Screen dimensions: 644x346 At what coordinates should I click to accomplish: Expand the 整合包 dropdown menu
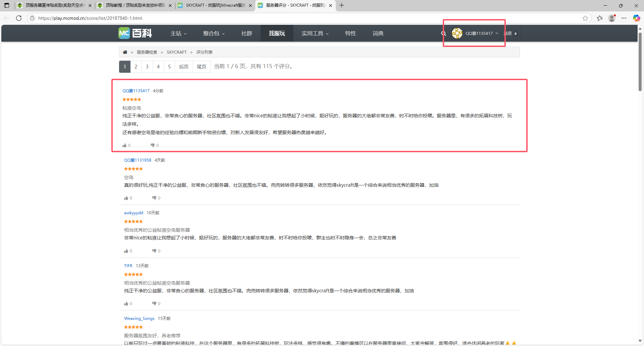coord(214,34)
